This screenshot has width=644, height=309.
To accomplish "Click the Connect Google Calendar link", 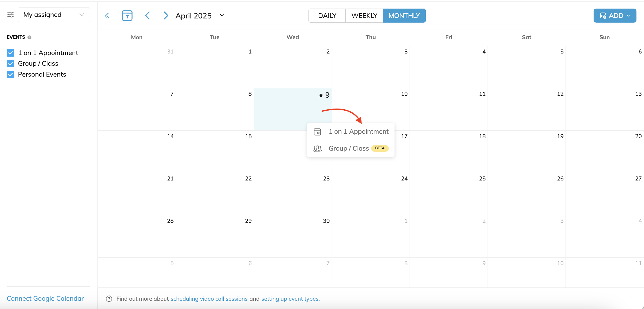I will (45, 298).
